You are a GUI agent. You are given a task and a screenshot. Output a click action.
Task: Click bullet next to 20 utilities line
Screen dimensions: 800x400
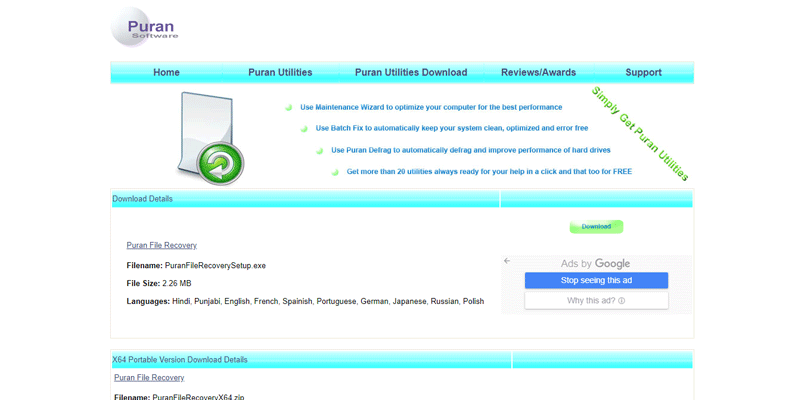point(335,172)
